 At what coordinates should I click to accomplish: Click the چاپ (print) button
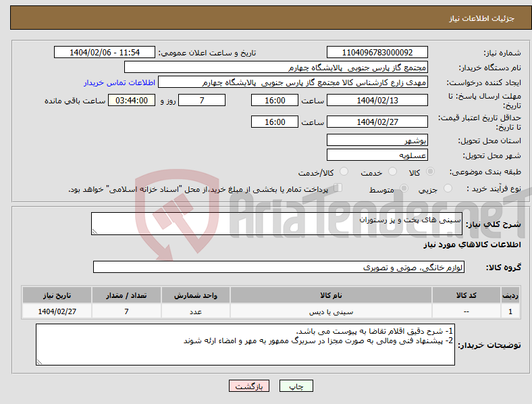coord(296,386)
